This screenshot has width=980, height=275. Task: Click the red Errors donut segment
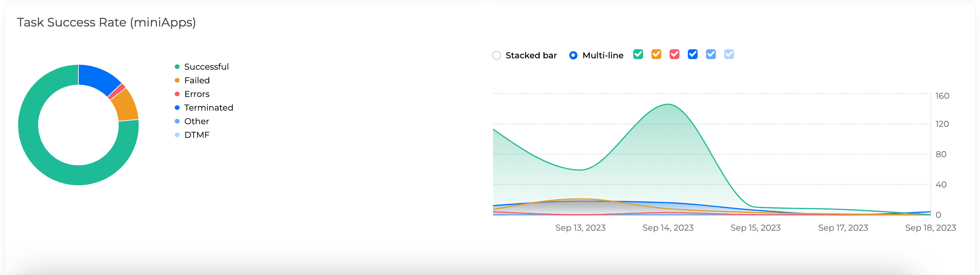[x=117, y=92]
